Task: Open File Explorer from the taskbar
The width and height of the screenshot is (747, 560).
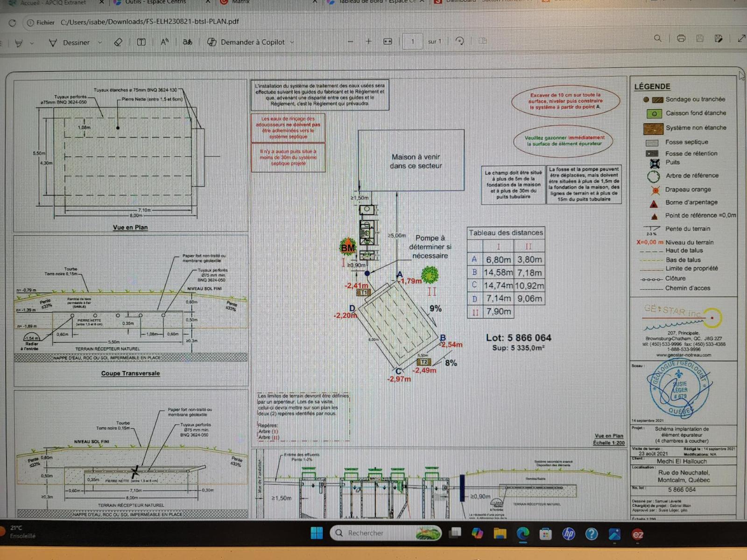Action: [x=500, y=533]
